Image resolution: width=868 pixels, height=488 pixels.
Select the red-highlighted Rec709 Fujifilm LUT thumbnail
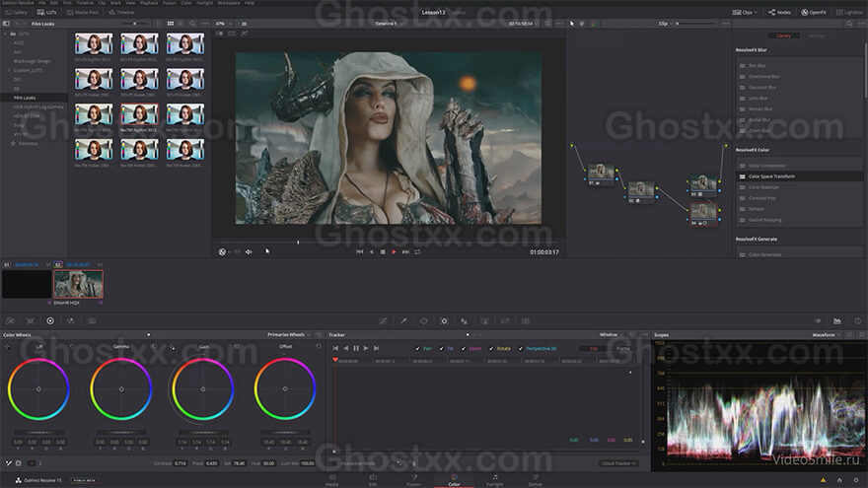coord(139,116)
